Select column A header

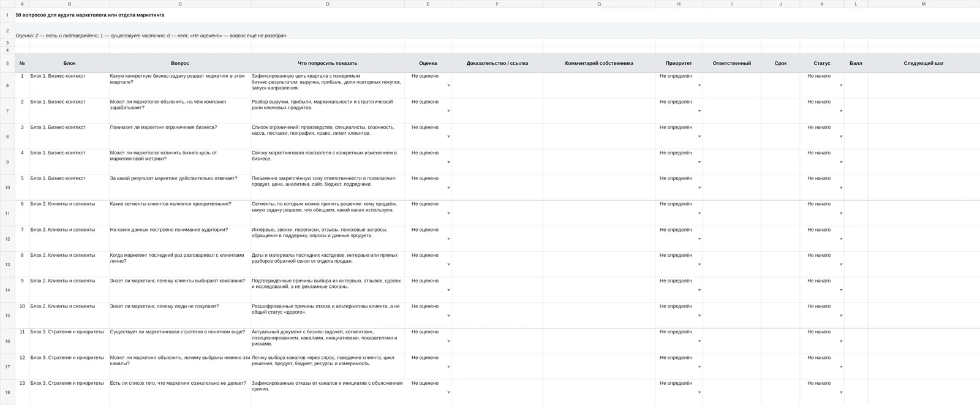22,4
